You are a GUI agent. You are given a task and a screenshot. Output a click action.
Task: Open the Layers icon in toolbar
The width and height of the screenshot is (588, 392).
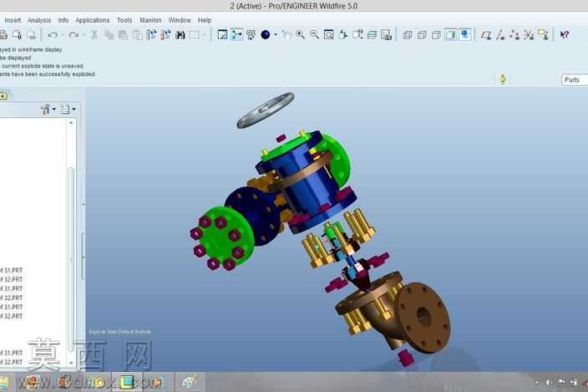click(x=372, y=35)
